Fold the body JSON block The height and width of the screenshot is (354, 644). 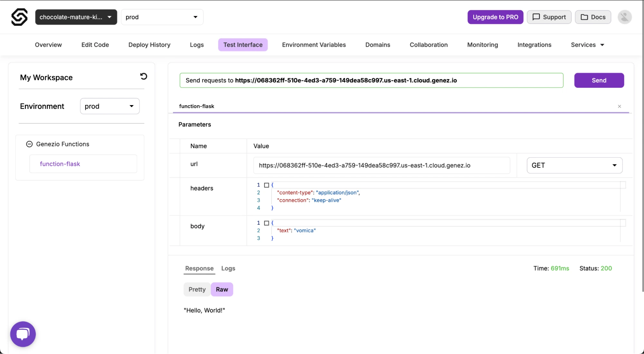(x=266, y=223)
